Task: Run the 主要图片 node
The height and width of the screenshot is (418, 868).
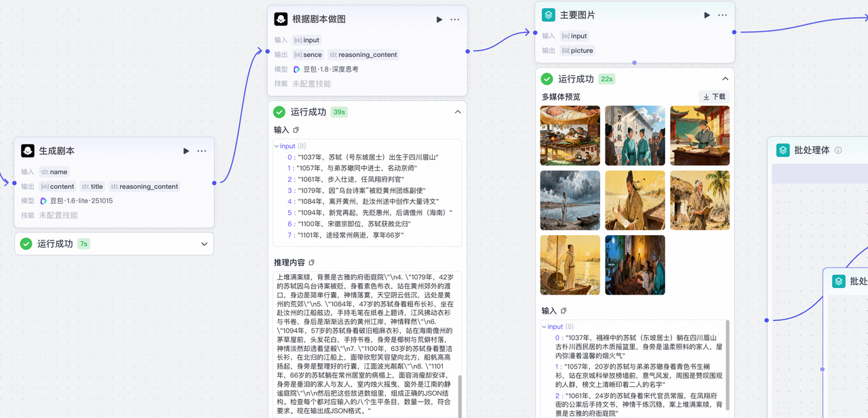Action: coord(707,15)
